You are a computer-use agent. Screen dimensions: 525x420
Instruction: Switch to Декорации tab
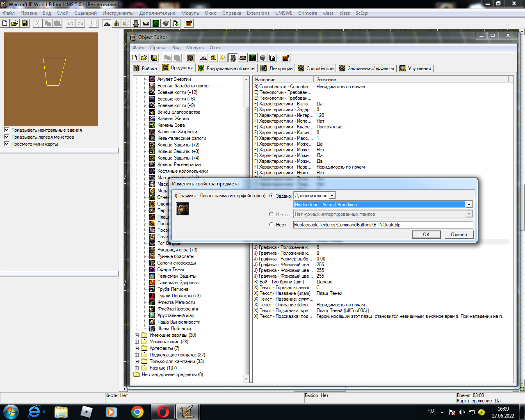pyautogui.click(x=277, y=68)
